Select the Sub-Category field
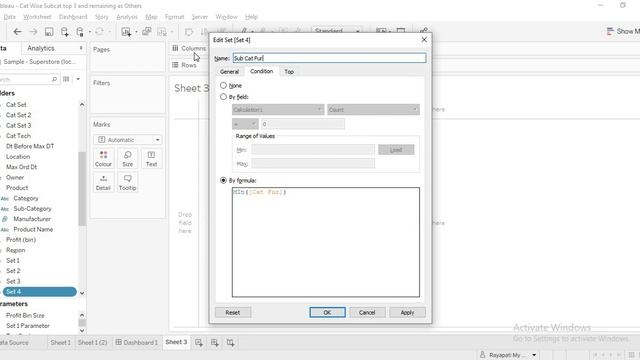 point(32,209)
